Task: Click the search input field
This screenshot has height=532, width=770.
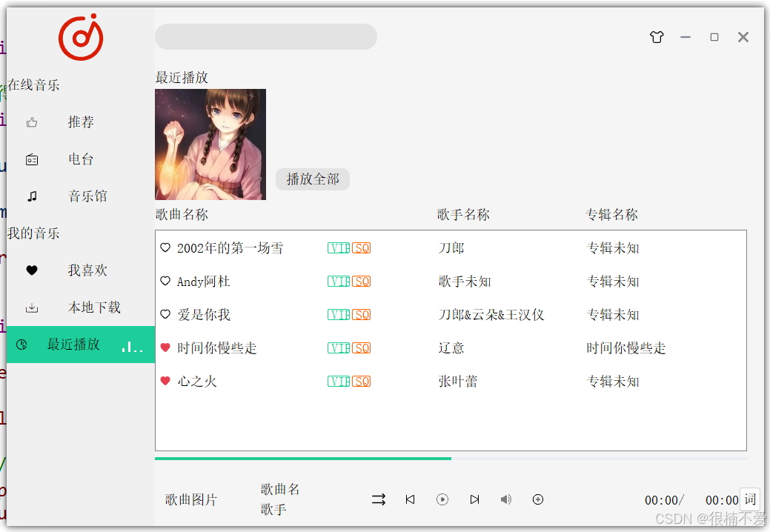Action: point(266,37)
